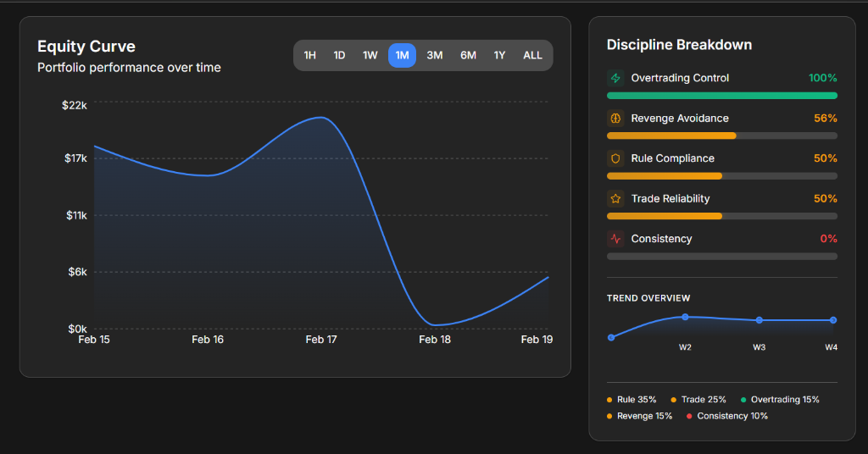868x454 pixels.
Task: Switch chart to 1D range
Action: (x=339, y=56)
